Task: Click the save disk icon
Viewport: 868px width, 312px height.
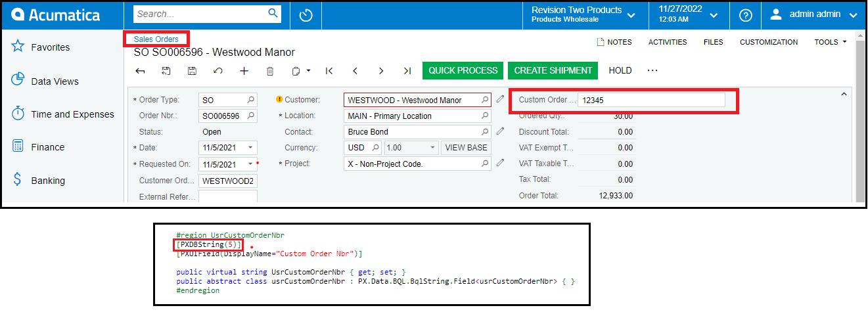Action: 192,71
